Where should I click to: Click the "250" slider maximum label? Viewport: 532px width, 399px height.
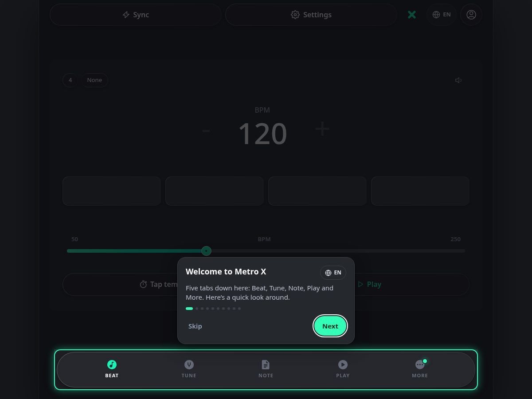click(x=455, y=239)
